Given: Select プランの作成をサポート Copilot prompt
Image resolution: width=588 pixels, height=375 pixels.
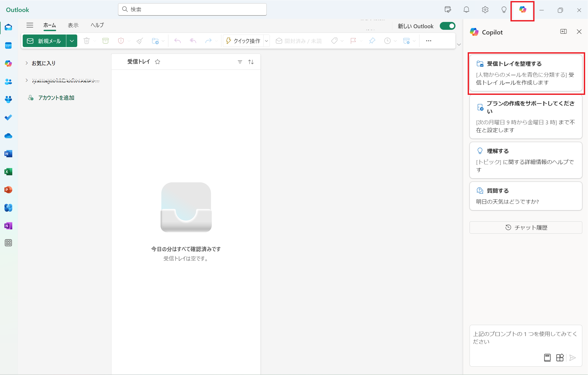Looking at the screenshot, I should point(526,117).
